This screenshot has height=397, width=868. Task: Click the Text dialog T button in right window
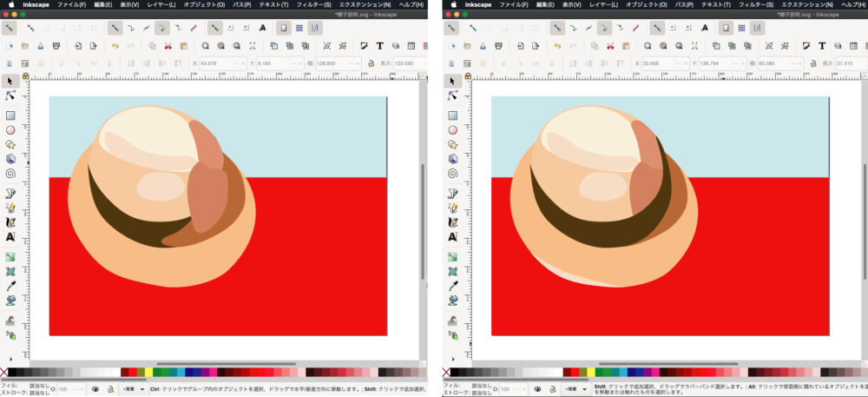(x=822, y=45)
